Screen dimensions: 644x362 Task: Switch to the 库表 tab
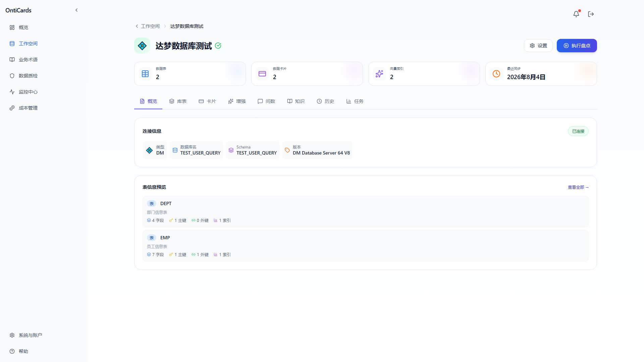pos(178,101)
